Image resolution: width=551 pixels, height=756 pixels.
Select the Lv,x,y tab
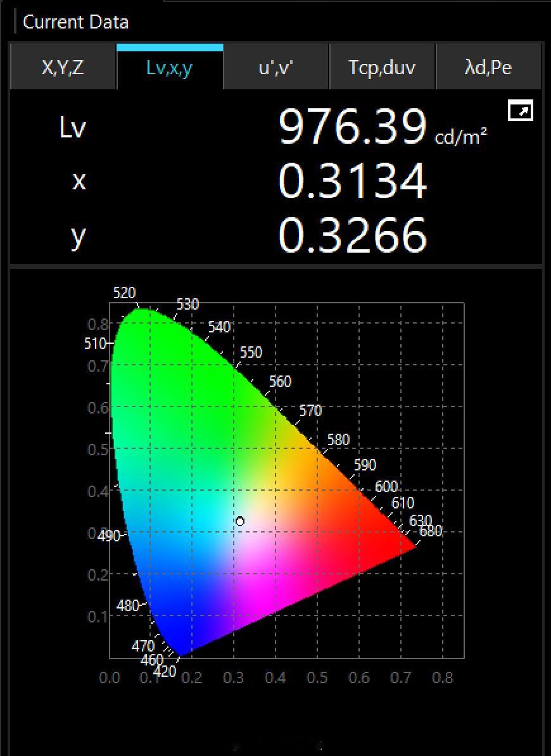pyautogui.click(x=170, y=68)
